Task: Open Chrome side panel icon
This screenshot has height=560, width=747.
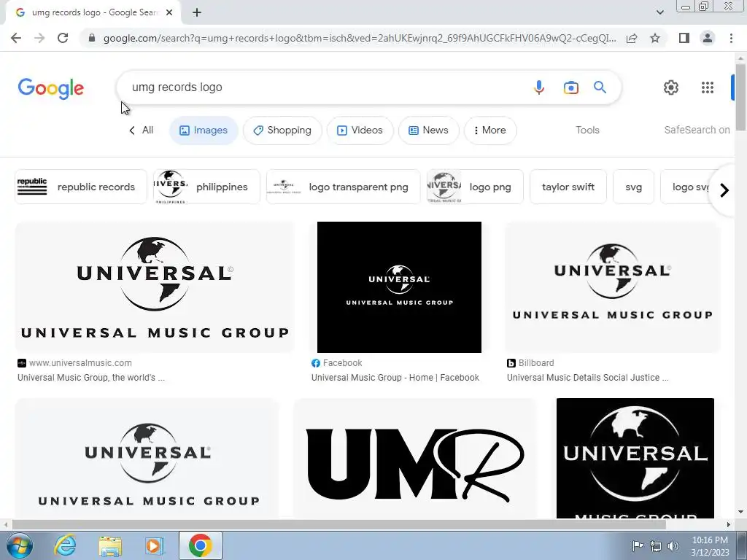Action: tap(684, 38)
